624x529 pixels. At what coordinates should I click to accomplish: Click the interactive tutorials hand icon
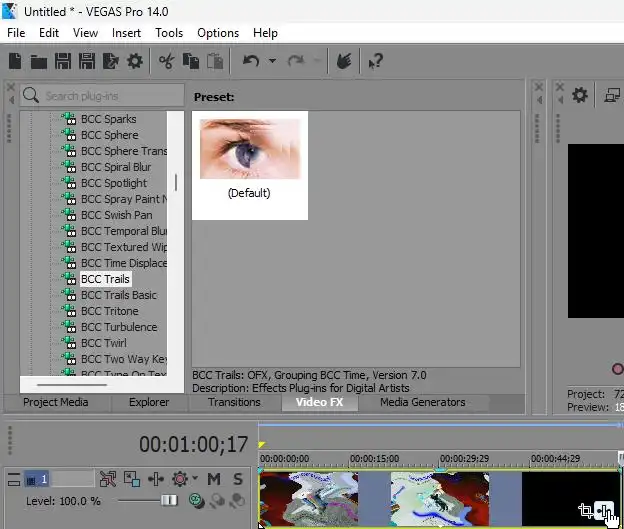[x=344, y=61]
